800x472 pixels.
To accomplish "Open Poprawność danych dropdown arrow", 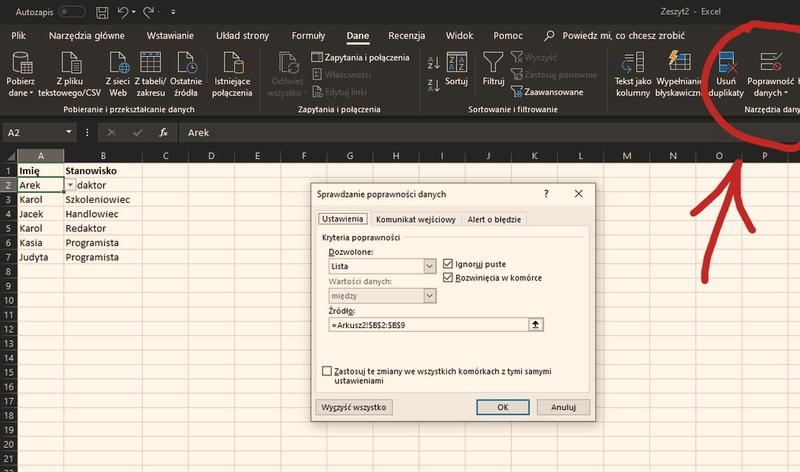I will [786, 93].
